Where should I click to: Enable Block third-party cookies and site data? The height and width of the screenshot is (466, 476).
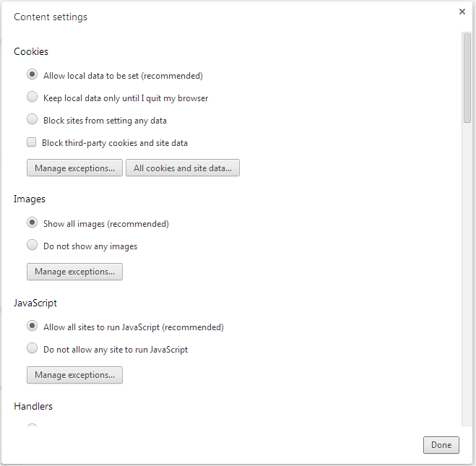(x=32, y=142)
